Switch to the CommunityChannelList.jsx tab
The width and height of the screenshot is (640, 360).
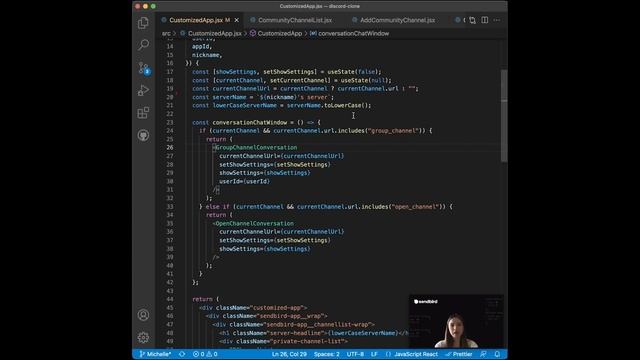[x=295, y=20]
